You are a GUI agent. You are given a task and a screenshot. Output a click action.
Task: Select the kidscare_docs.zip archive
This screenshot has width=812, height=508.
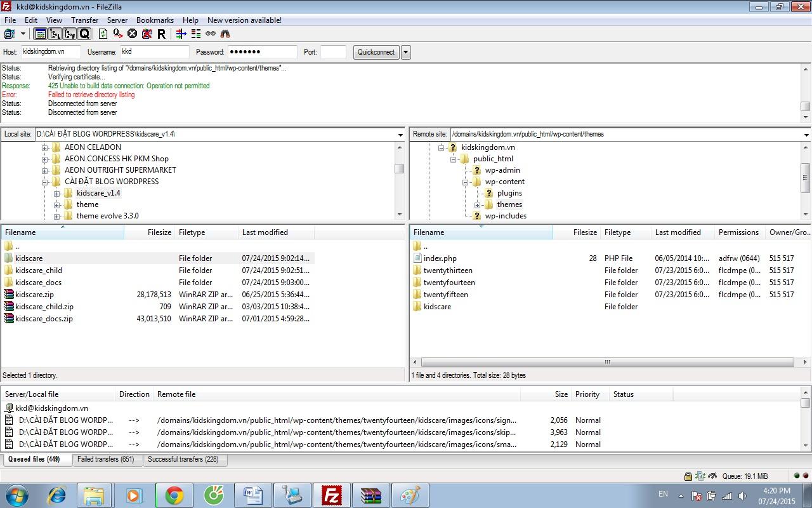pyautogui.click(x=44, y=319)
